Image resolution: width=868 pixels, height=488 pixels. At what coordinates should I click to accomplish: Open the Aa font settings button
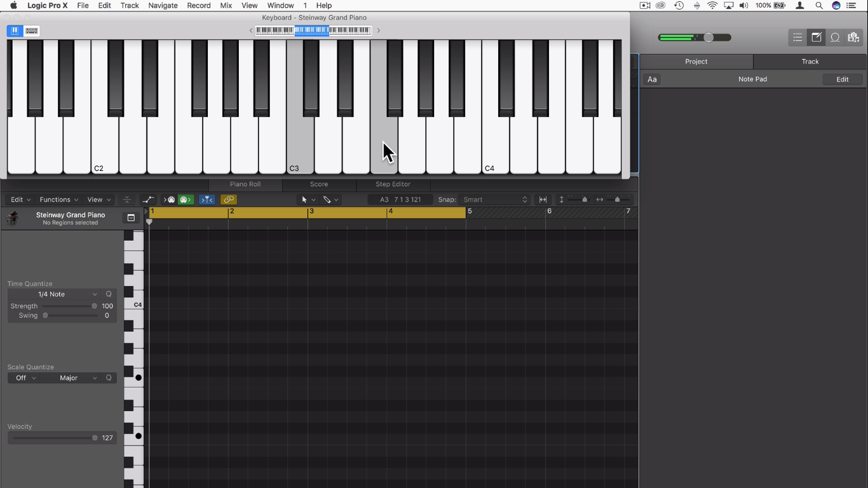652,79
